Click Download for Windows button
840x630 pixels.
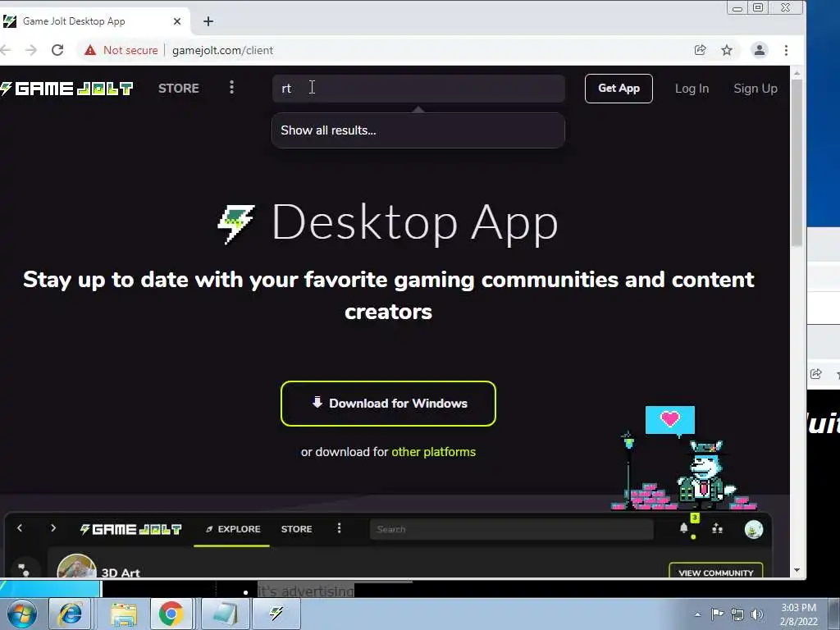click(x=388, y=404)
